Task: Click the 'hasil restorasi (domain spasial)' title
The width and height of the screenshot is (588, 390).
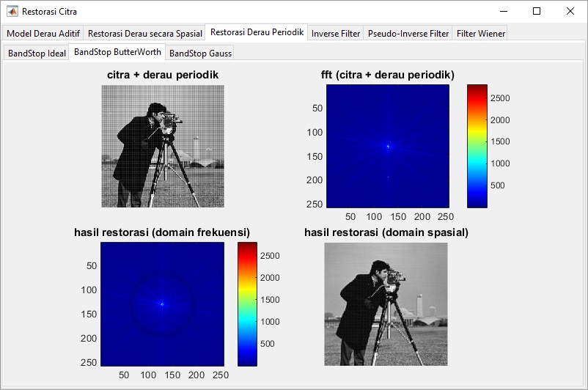Action: click(x=386, y=232)
